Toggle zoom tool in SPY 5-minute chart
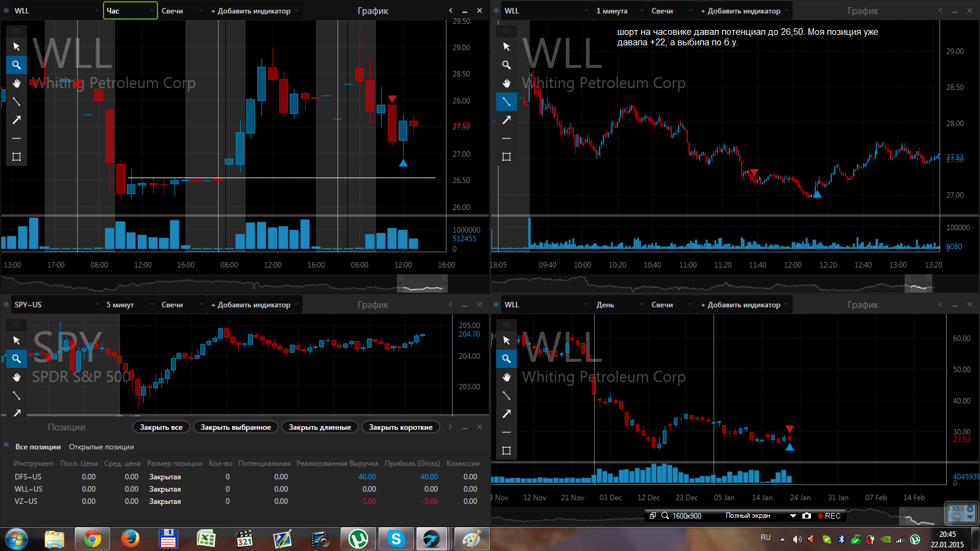The height and width of the screenshot is (551, 980). tap(17, 359)
